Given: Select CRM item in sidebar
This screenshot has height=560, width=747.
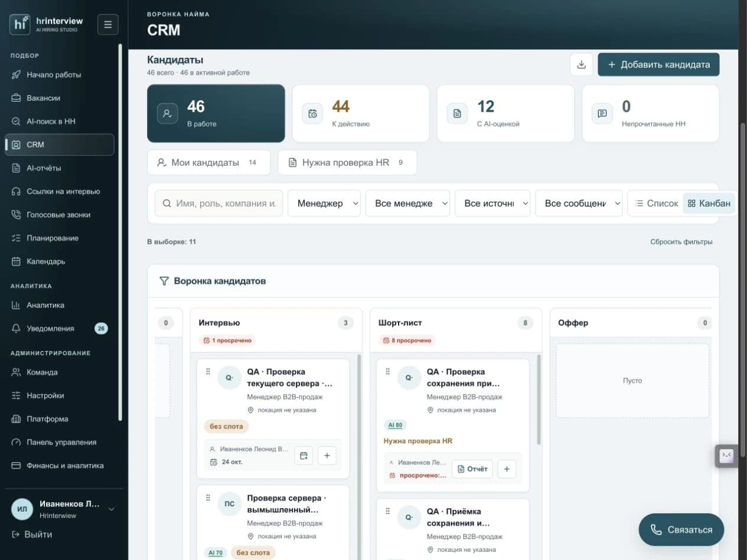Looking at the screenshot, I should 60,145.
